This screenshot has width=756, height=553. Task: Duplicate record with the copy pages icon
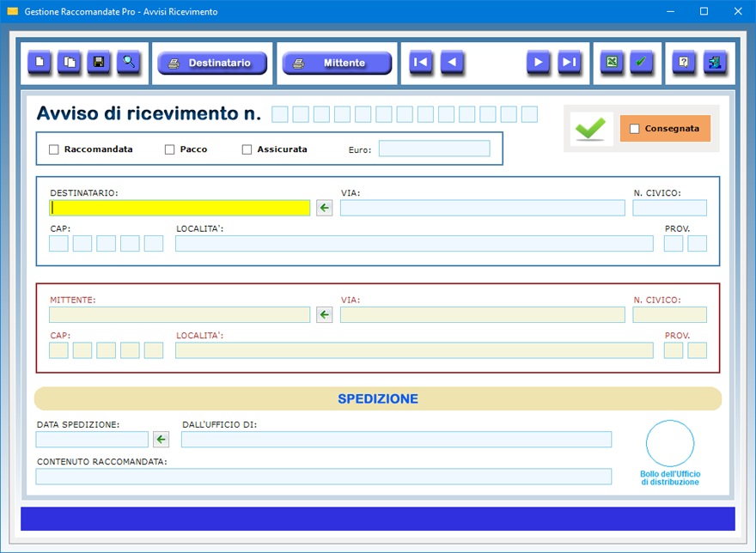70,62
